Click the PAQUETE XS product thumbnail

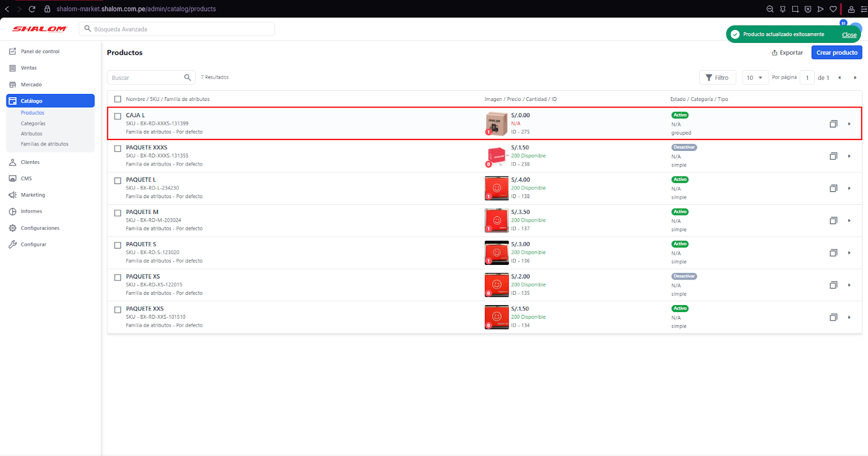(496, 285)
